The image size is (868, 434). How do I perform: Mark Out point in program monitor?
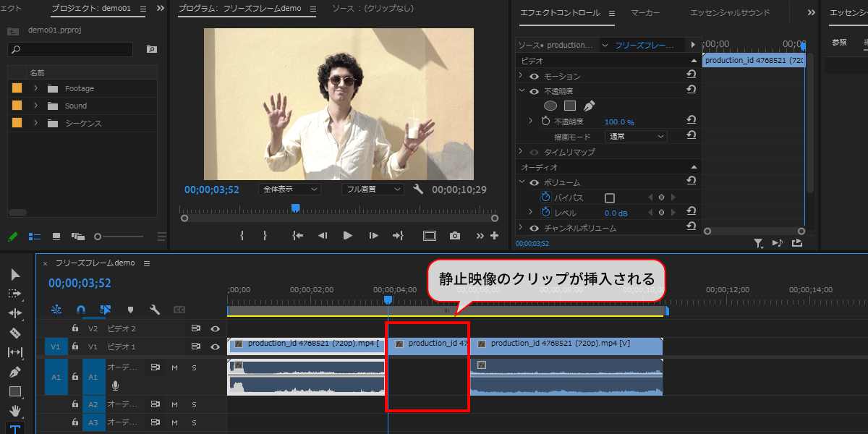265,235
